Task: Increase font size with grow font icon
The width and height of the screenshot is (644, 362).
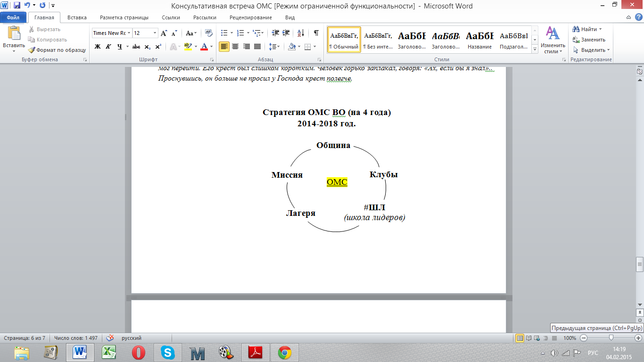Action: (164, 33)
